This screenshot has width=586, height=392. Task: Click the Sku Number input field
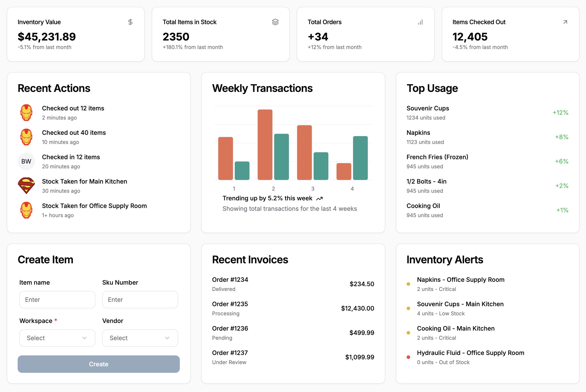(140, 299)
